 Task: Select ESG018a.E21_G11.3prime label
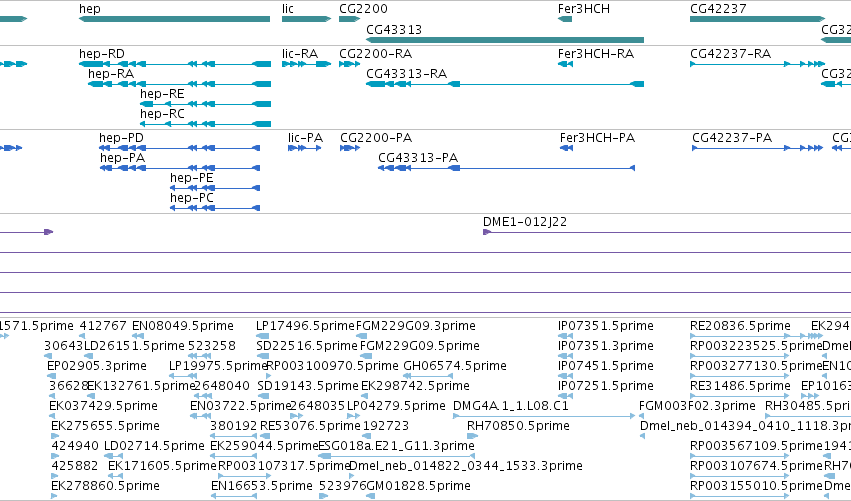click(397, 447)
